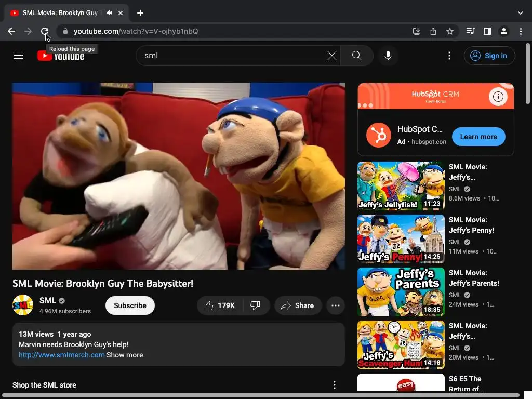Click the video player to pause
The width and height of the screenshot is (532, 399).
pos(179,176)
